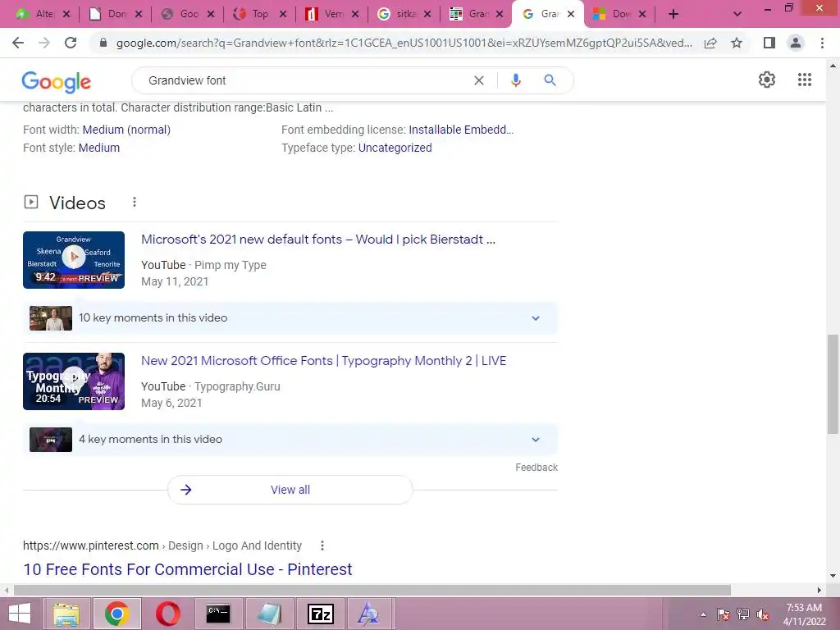Click the address bar URL
The height and width of the screenshot is (630, 840).
tap(404, 43)
